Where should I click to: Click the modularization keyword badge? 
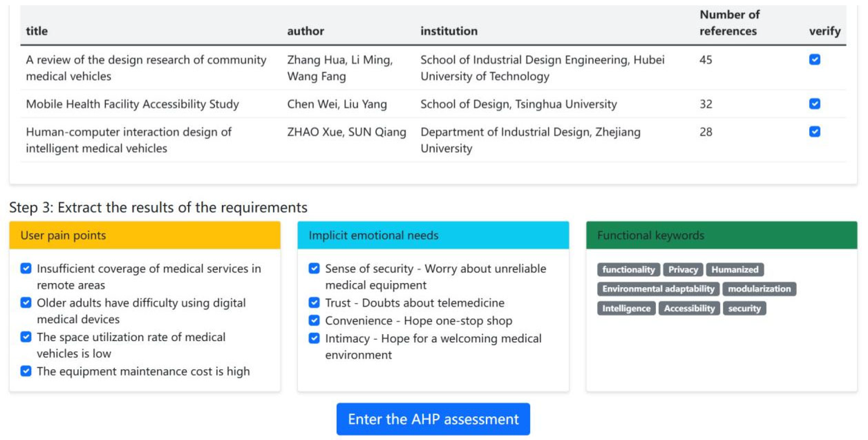pyautogui.click(x=759, y=289)
